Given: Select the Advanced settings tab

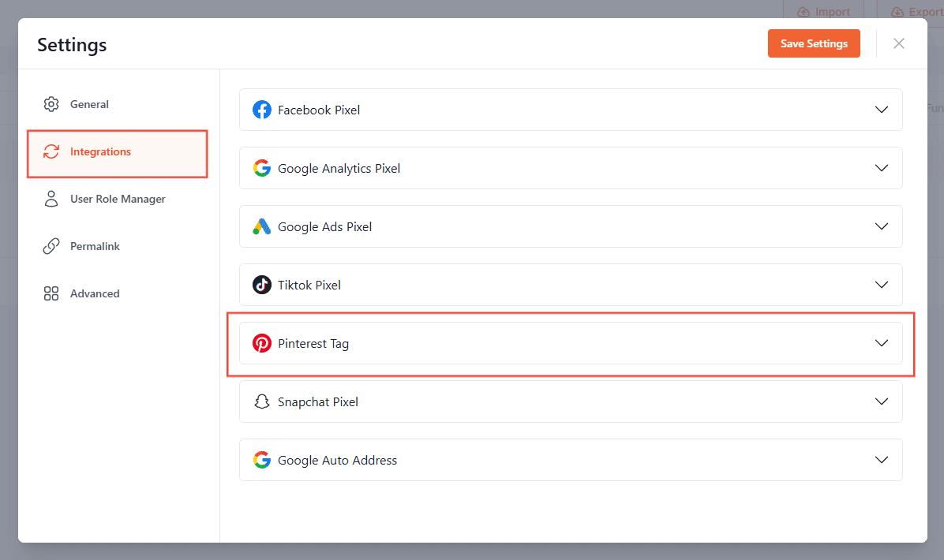Looking at the screenshot, I should 95,294.
